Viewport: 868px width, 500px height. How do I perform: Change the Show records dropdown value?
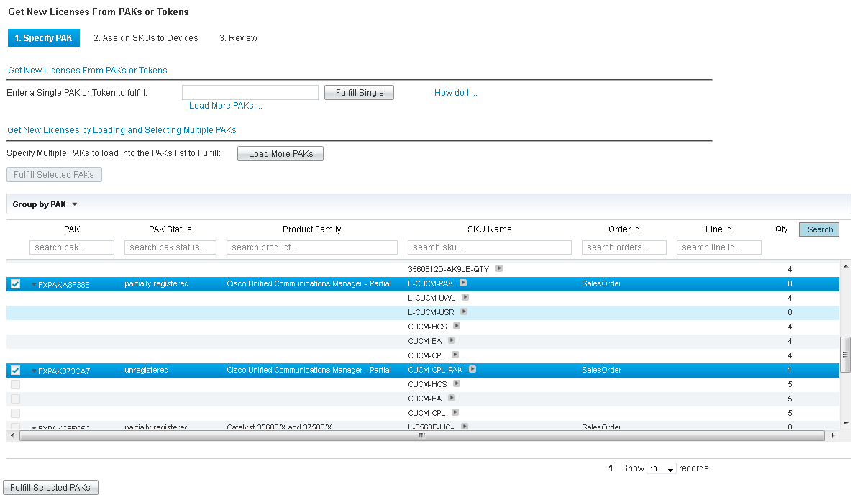coord(661,468)
